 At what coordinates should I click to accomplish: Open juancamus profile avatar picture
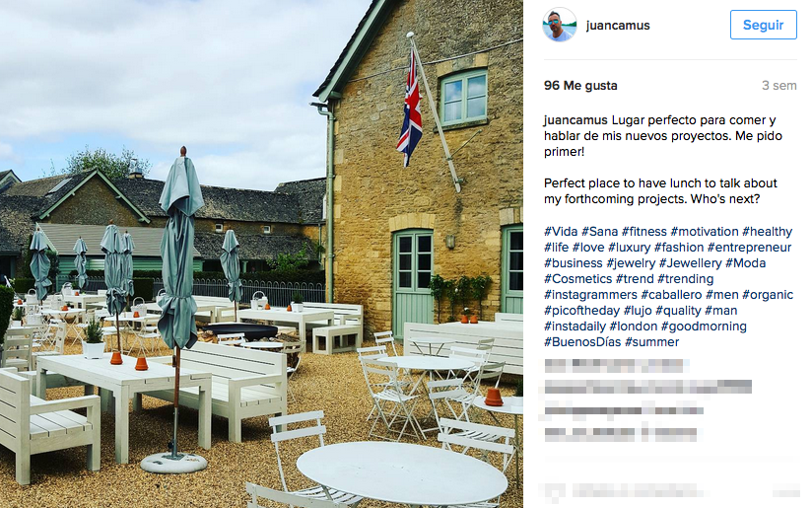(560, 25)
